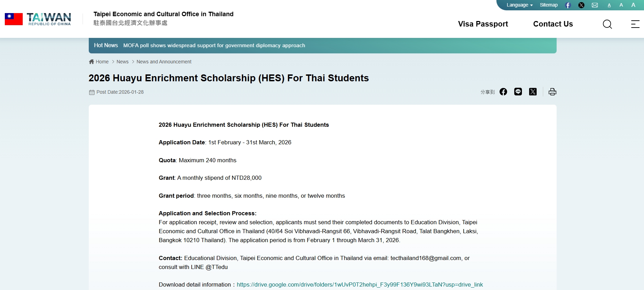Click the home icon in the breadcrumb

tap(91, 61)
